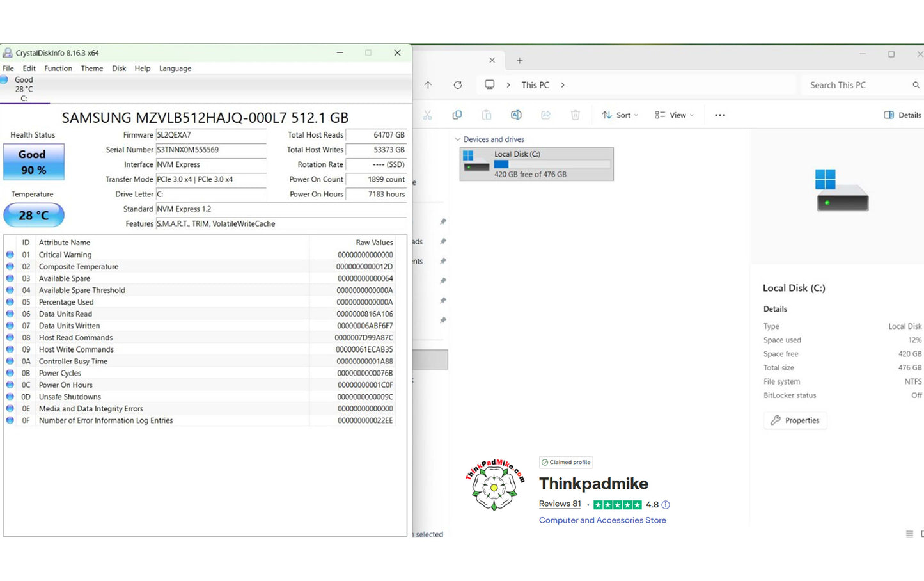
Task: Open the Sort dropdown
Action: pyautogui.click(x=620, y=115)
